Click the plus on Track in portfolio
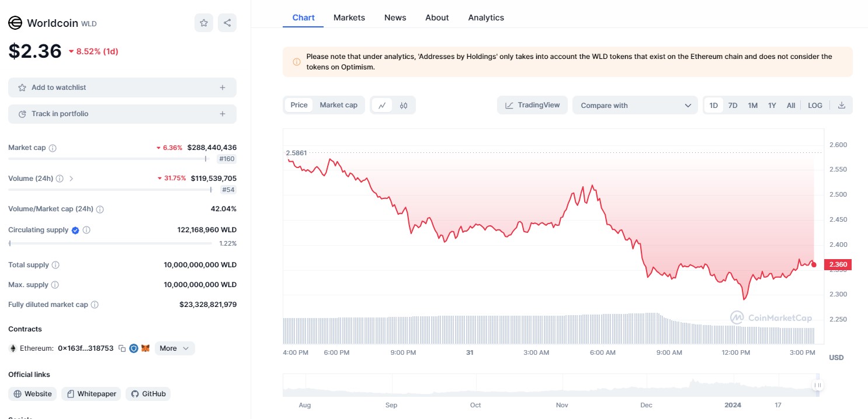 [x=223, y=114]
